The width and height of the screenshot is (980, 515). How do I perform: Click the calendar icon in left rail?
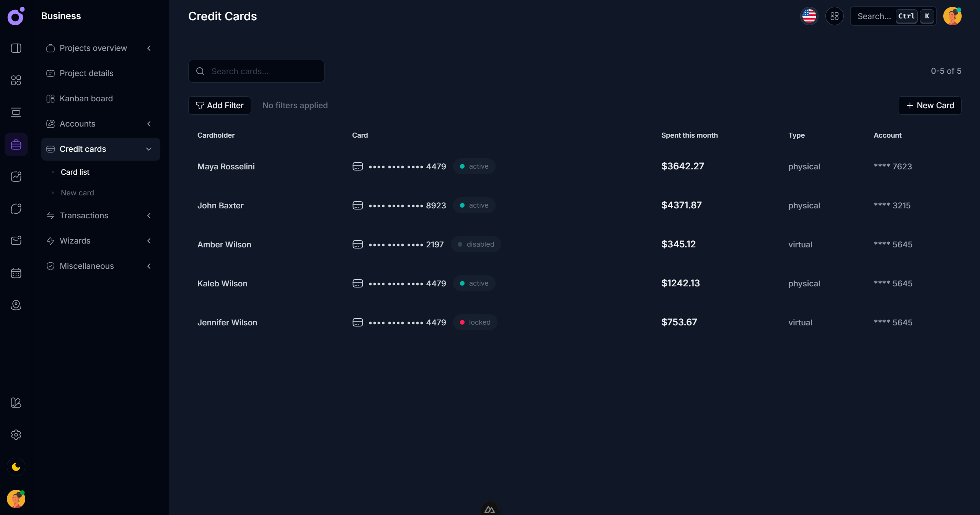tap(16, 273)
